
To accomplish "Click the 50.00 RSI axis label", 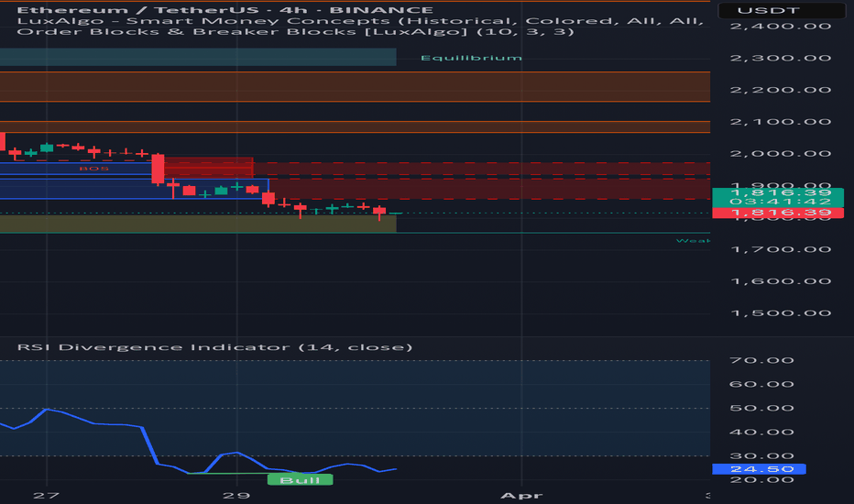I will (x=761, y=408).
